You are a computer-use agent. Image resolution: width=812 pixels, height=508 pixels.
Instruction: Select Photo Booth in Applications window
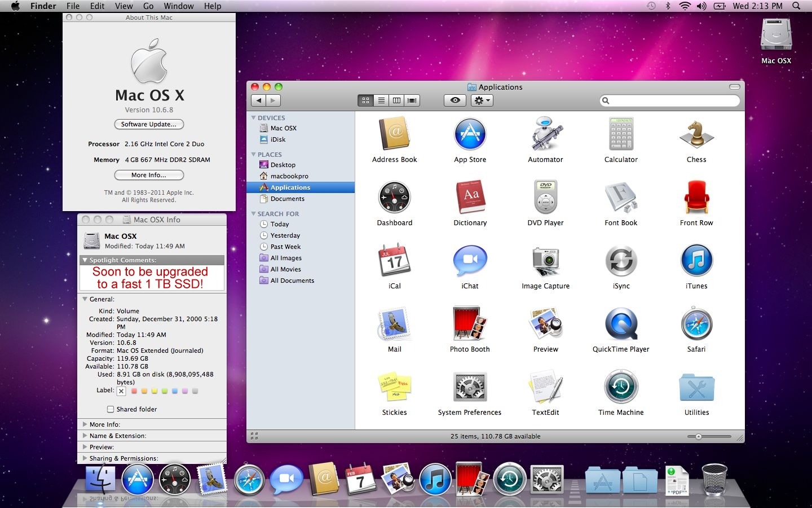(x=470, y=323)
